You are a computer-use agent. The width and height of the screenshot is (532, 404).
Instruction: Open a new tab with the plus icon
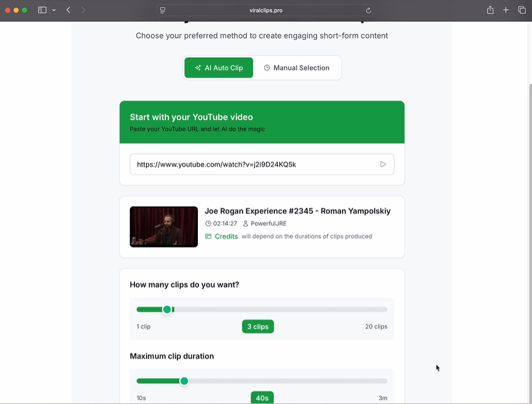505,10
